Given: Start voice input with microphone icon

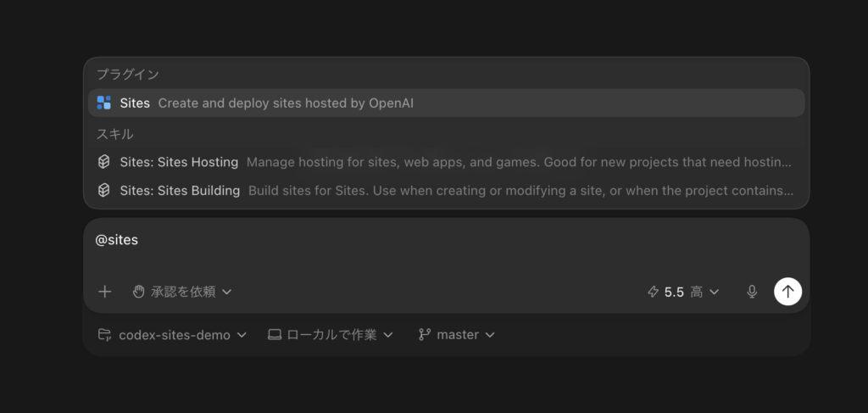Looking at the screenshot, I should (752, 292).
